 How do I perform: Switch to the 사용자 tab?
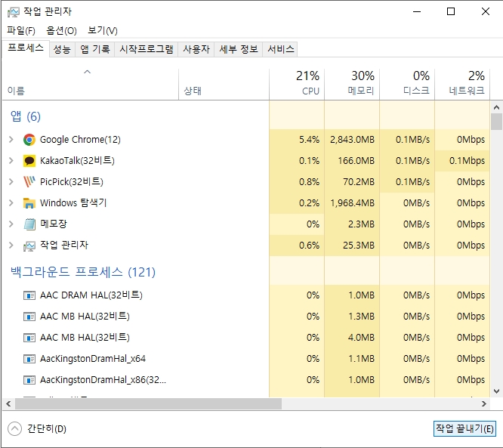click(x=196, y=49)
